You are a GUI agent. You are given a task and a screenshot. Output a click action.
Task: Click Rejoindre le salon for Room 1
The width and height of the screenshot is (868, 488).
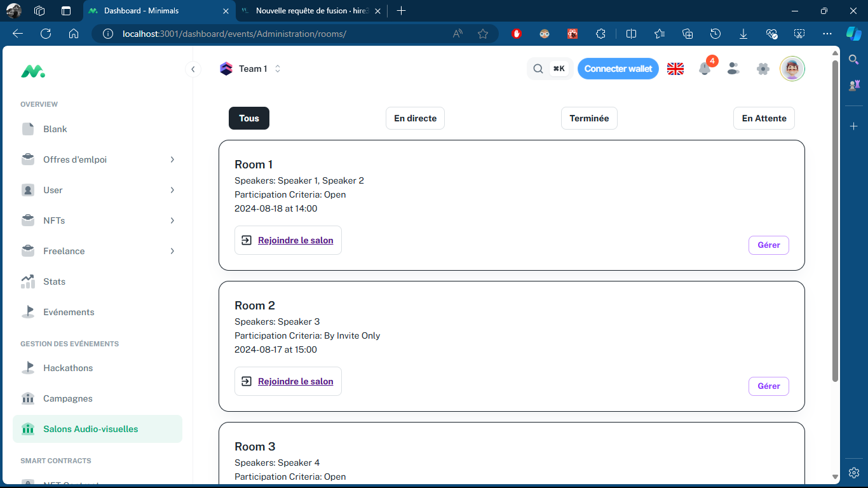[x=288, y=240]
